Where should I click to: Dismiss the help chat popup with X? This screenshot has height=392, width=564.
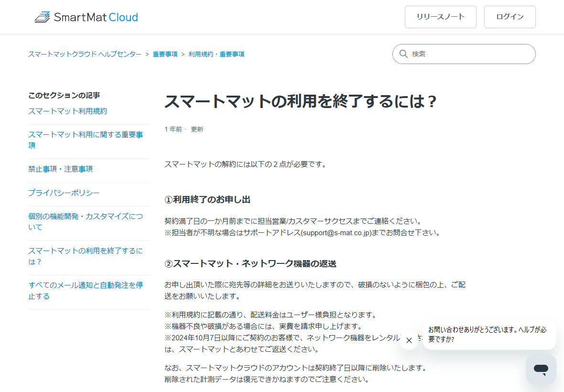coord(409,340)
